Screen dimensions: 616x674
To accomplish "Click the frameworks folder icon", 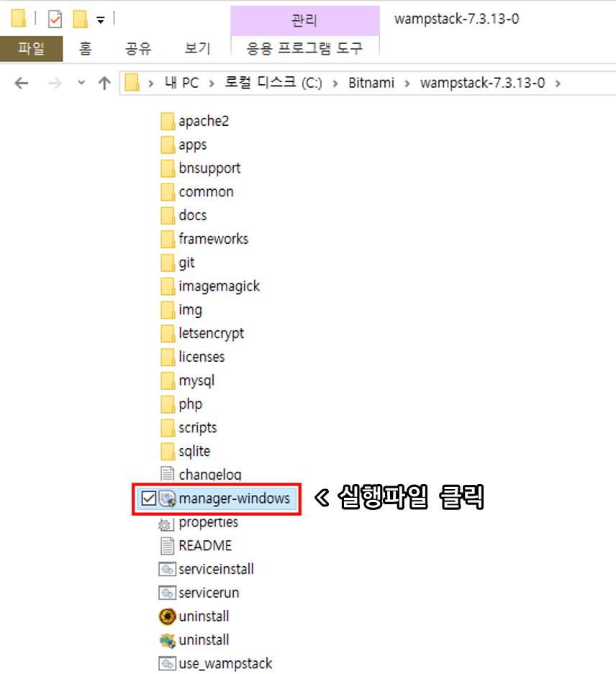I will click(168, 240).
